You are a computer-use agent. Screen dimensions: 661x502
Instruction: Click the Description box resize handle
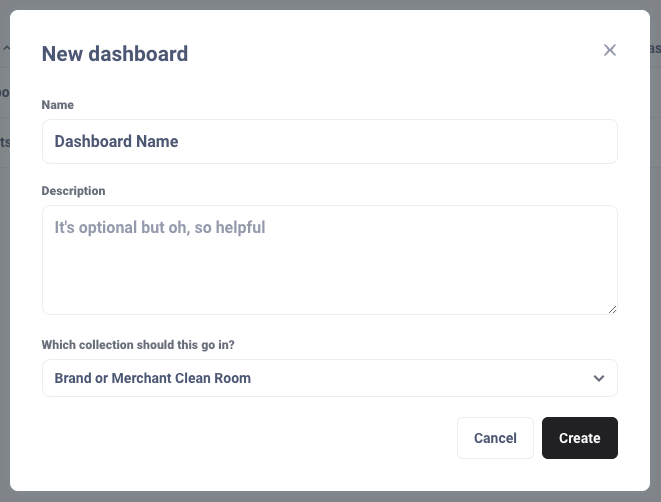click(x=612, y=309)
